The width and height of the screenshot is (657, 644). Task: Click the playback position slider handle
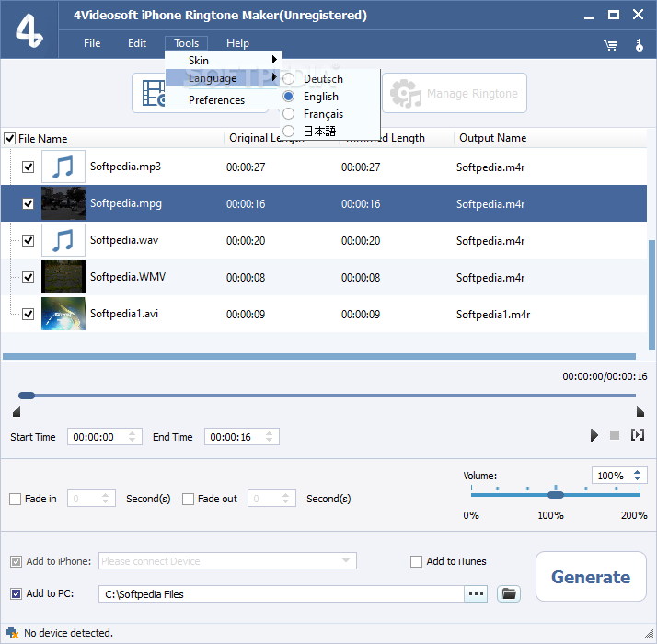pos(27,396)
